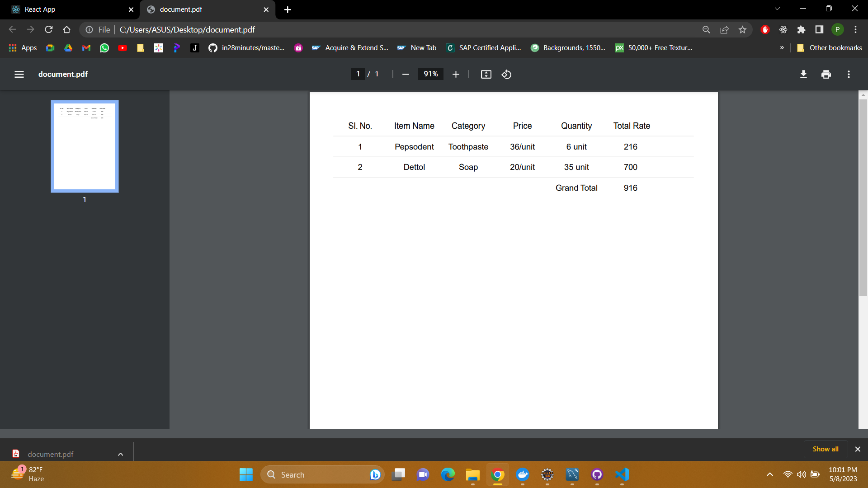The image size is (868, 488).
Task: Open the New Tab bookmark link
Action: click(417, 47)
